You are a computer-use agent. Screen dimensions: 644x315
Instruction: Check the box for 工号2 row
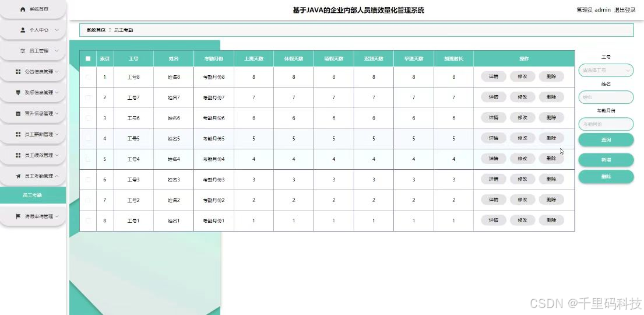tap(88, 200)
